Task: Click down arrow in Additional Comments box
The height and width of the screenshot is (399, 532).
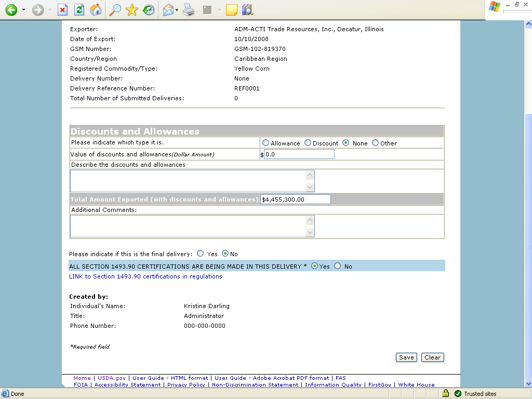Action: coord(310,232)
